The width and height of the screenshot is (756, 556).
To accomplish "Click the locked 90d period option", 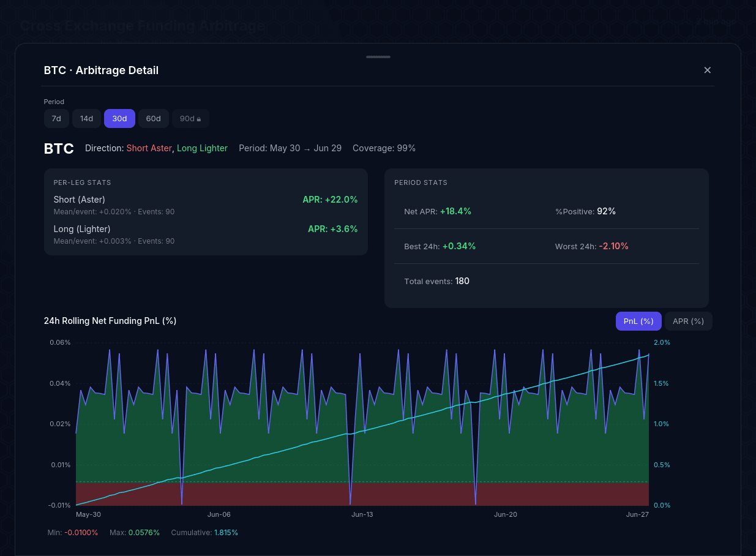I will pyautogui.click(x=190, y=118).
